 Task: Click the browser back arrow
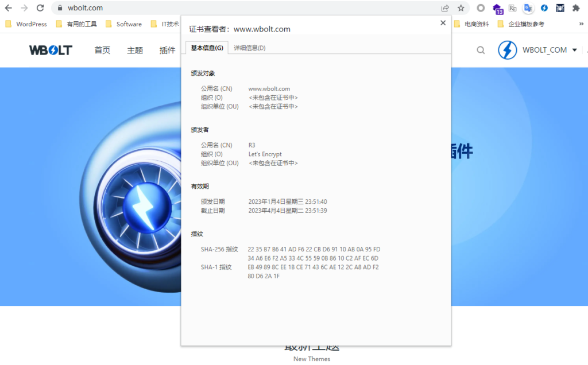pos(9,8)
